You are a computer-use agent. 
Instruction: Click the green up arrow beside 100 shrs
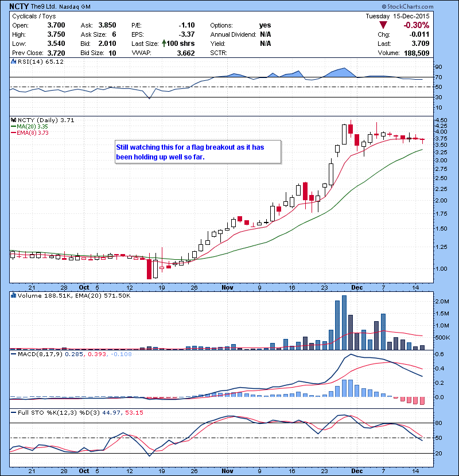tap(164, 44)
